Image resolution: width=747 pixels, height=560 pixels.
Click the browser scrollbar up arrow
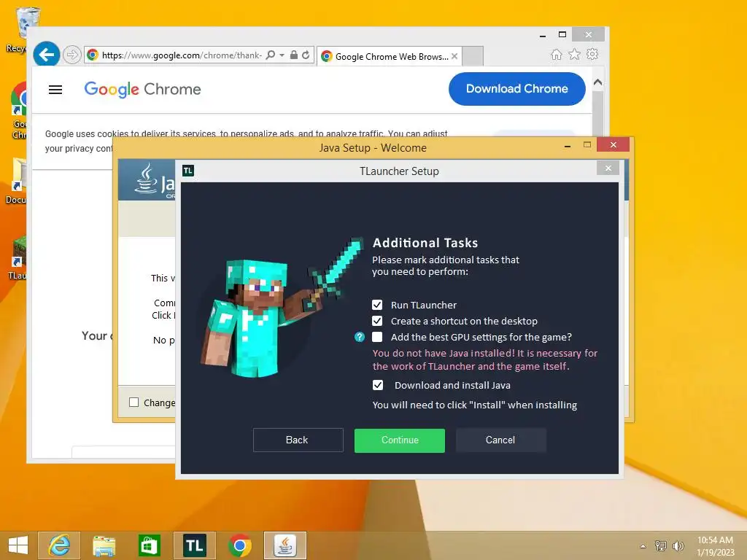pyautogui.click(x=598, y=82)
